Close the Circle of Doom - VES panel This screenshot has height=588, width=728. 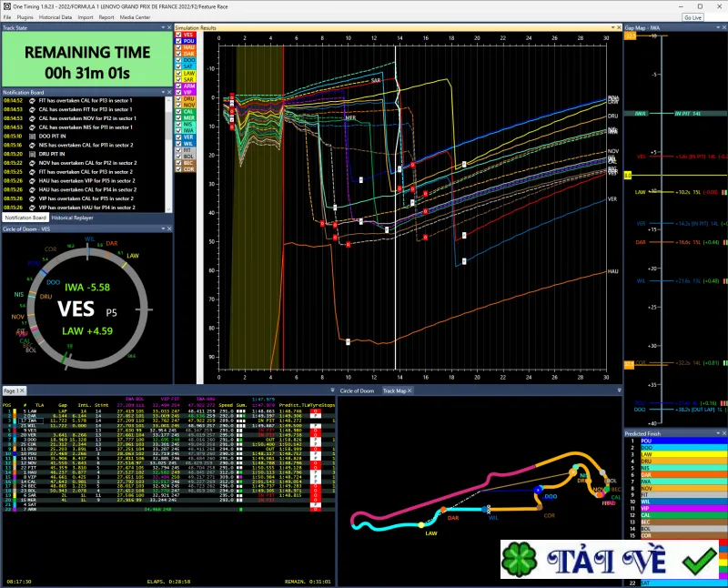(x=169, y=229)
